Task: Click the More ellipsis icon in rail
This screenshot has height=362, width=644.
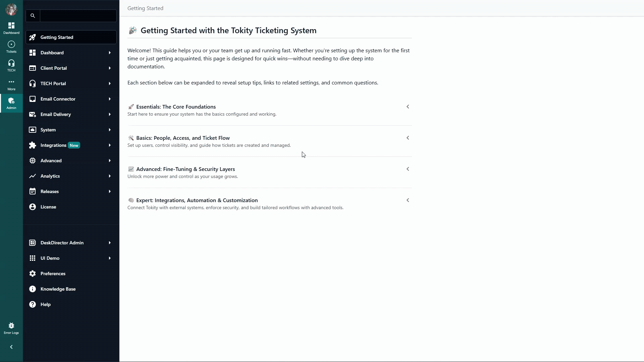Action: click(11, 84)
